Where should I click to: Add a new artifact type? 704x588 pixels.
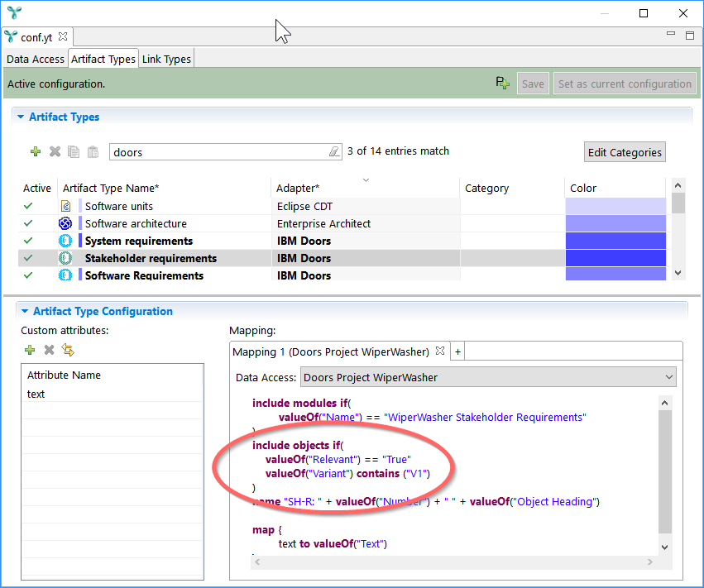coord(36,151)
